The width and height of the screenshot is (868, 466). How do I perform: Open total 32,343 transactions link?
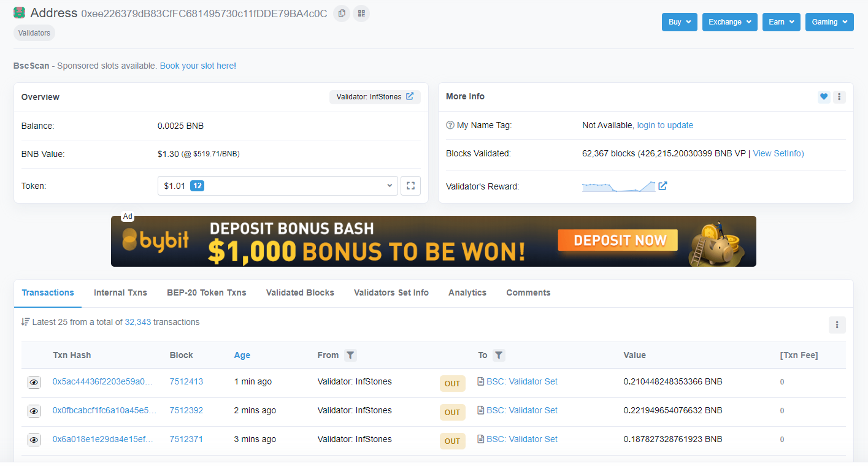click(138, 322)
